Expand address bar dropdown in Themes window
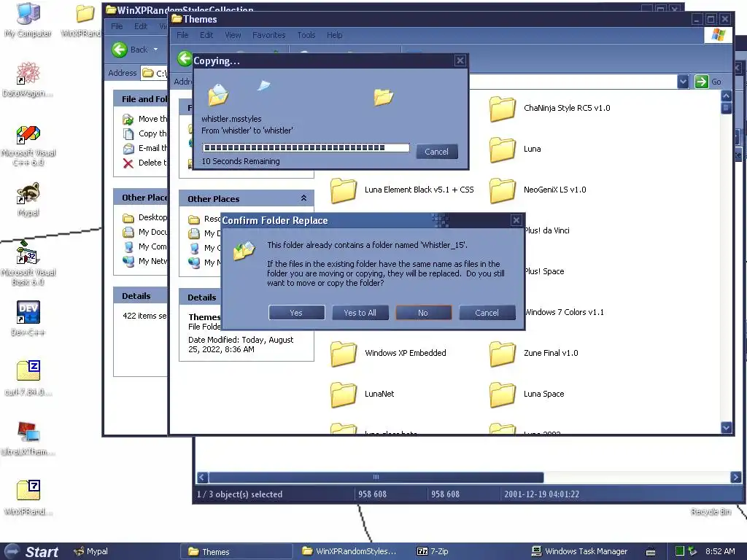This screenshot has height=560, width=747. (683, 82)
